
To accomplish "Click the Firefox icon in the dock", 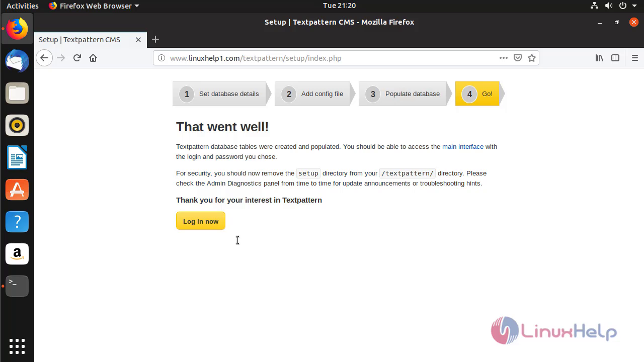I will pos(17,29).
